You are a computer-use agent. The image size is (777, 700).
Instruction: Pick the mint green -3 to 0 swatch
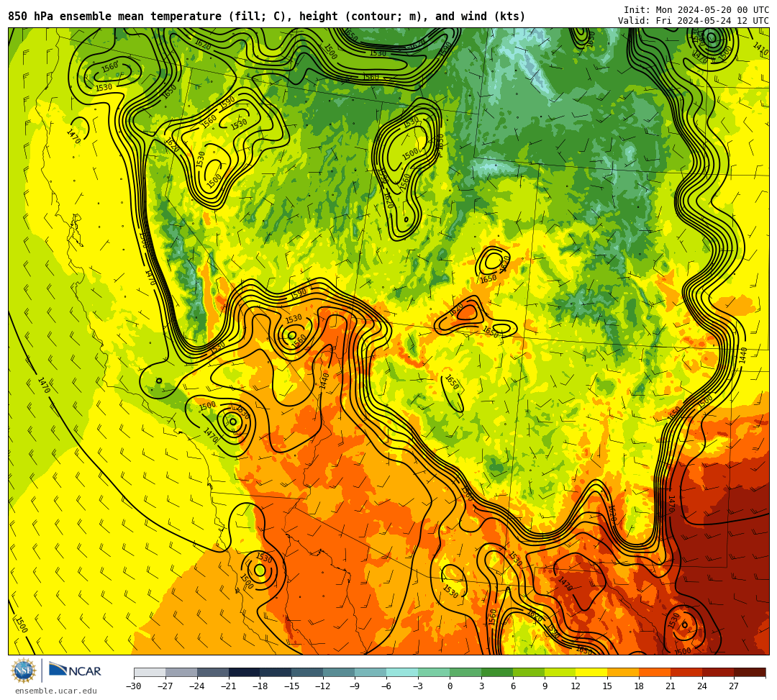click(x=434, y=672)
